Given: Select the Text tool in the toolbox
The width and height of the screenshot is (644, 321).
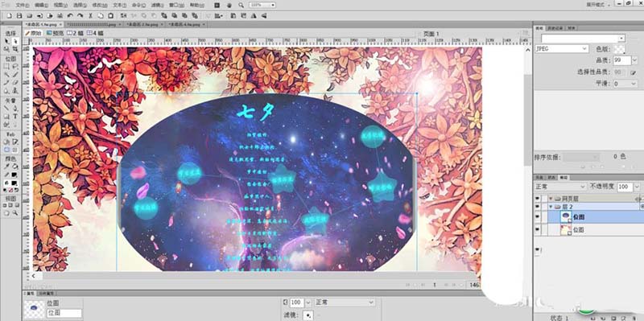Looking at the screenshot, I should [15, 117].
